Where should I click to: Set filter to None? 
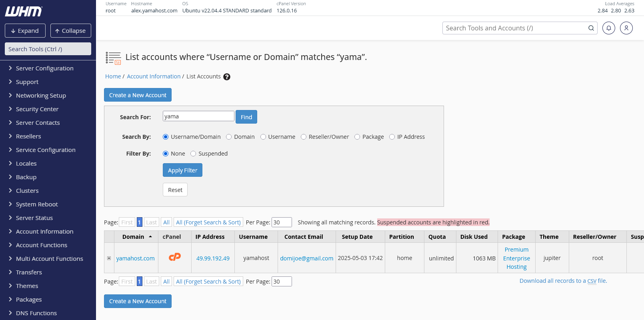coord(166,154)
